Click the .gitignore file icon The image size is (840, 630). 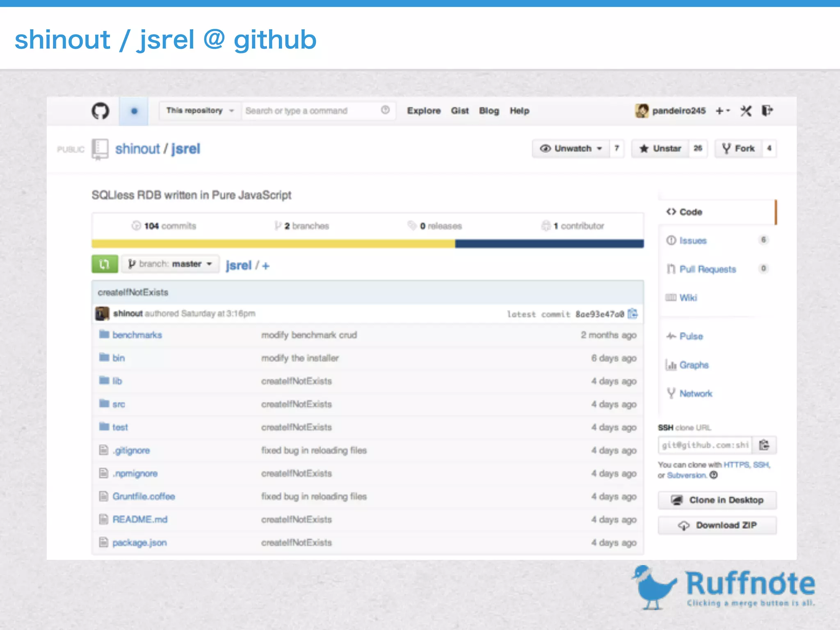tap(104, 450)
